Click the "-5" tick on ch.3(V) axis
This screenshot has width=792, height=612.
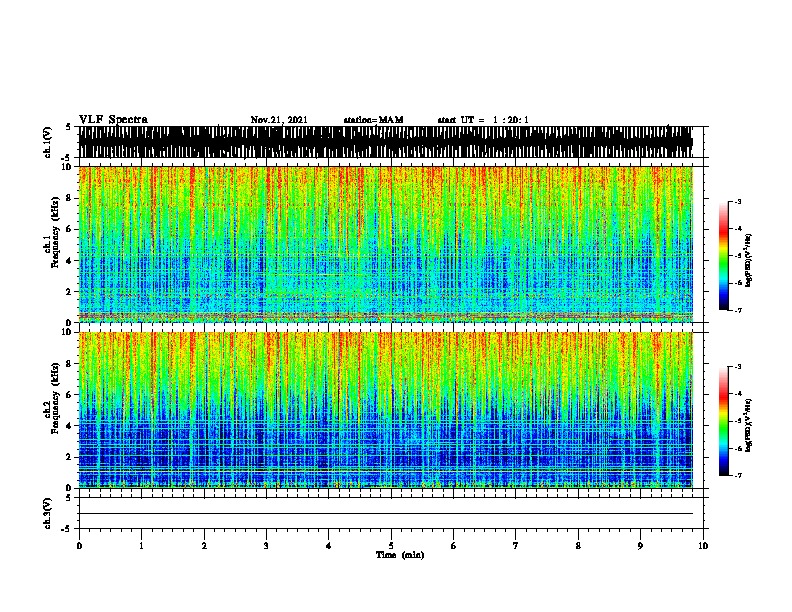[67, 529]
